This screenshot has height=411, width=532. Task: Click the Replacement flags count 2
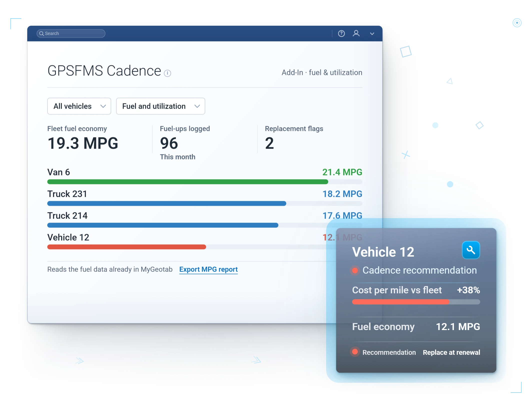[x=270, y=143]
